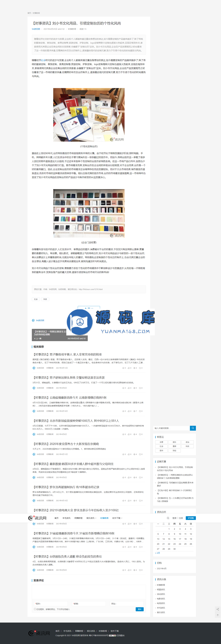Viewport: 221px width, 644px height.
Task: Click the star icon on 台铁脱轨负责人道歉 post
Action: pos(123,570)
